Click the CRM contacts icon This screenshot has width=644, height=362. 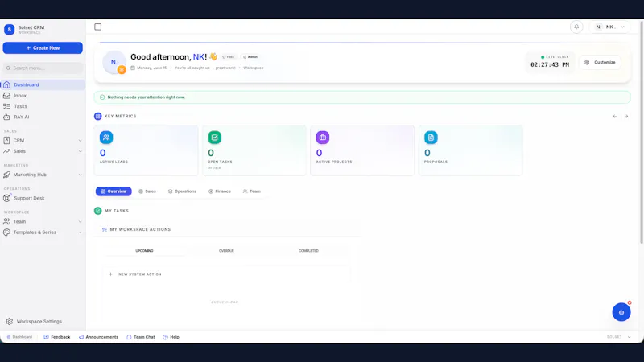point(7,140)
